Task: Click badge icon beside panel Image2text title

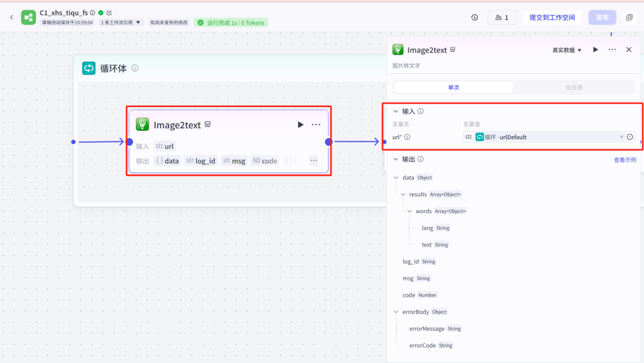Action: pyautogui.click(x=453, y=50)
